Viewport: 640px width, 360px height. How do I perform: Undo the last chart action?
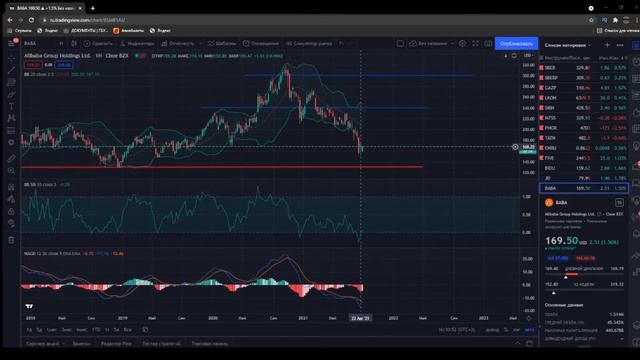[341, 43]
